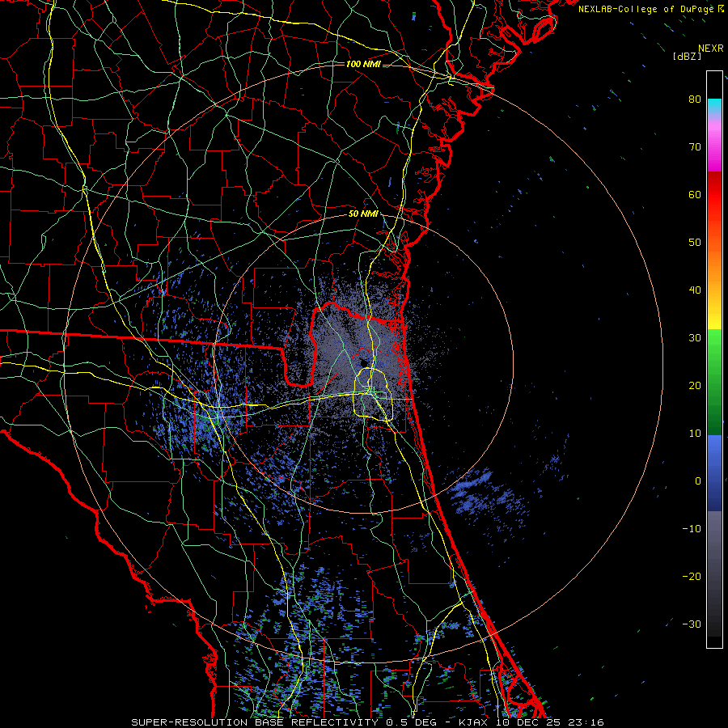Click the 10 dBZ value on the scale

click(695, 434)
